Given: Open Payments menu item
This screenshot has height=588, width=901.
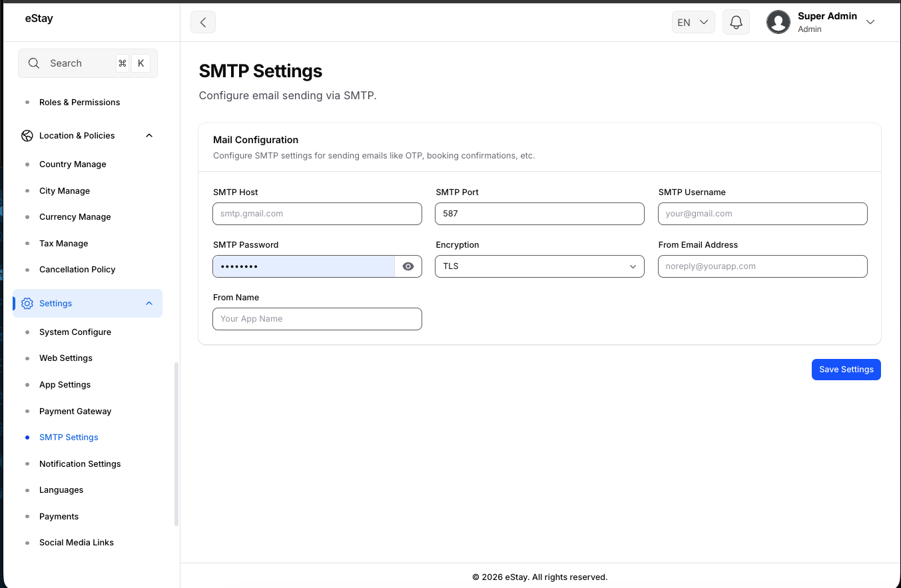Looking at the screenshot, I should point(59,517).
